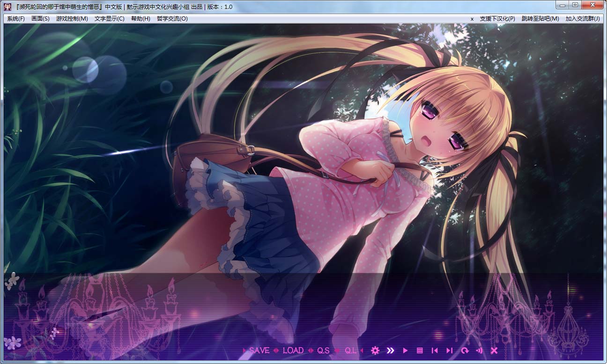Click the SAVE button
Viewport: 607px width, 364px height.
259,350
